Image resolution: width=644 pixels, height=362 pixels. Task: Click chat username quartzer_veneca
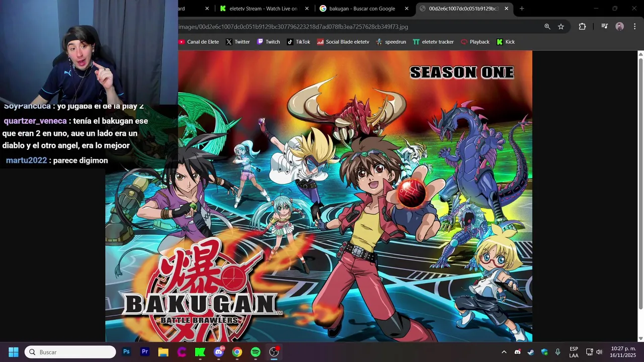click(35, 121)
